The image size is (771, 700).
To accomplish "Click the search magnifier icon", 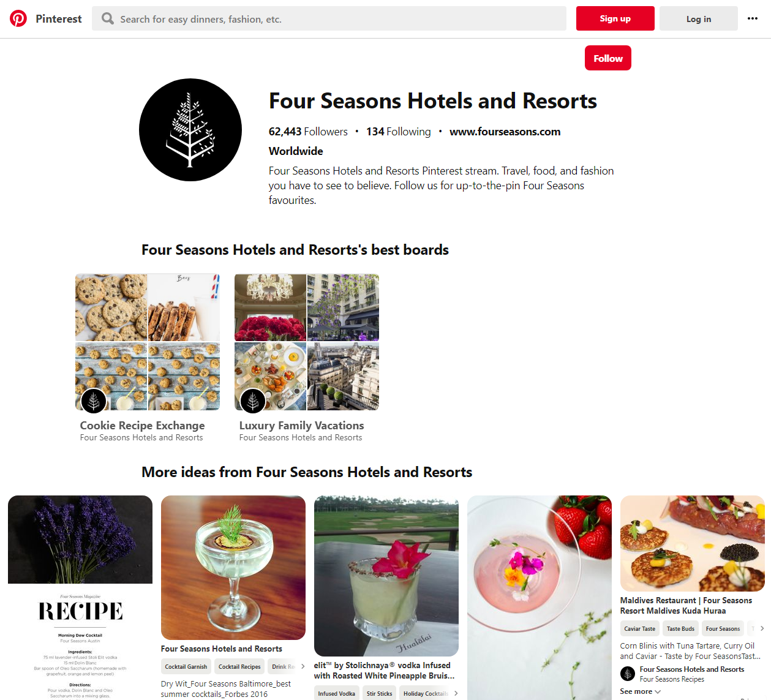I will 108,18.
